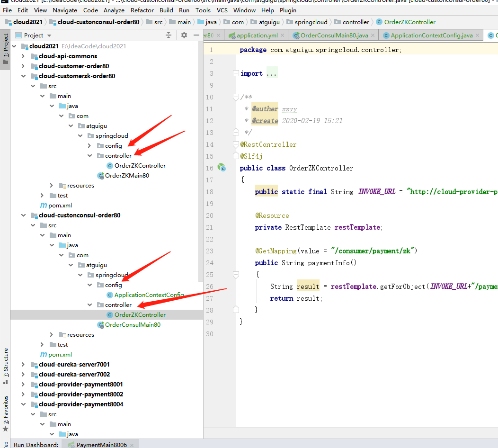
Task: Open the Build menu
Action: coord(166,10)
